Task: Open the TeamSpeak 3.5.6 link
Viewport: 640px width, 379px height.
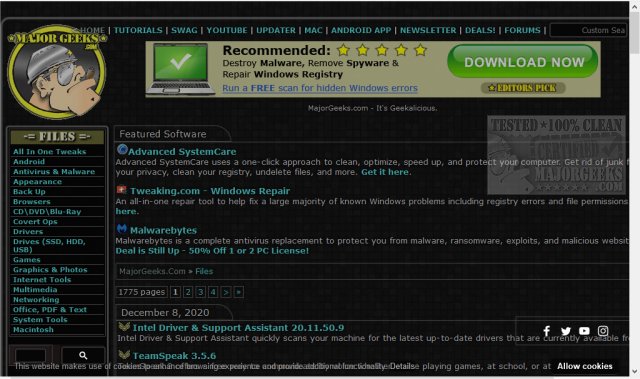Action: click(x=174, y=356)
